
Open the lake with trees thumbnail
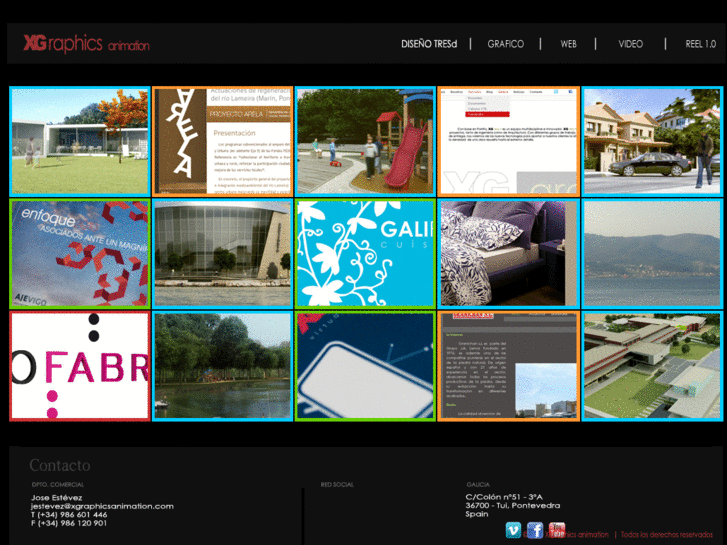pos(223,366)
